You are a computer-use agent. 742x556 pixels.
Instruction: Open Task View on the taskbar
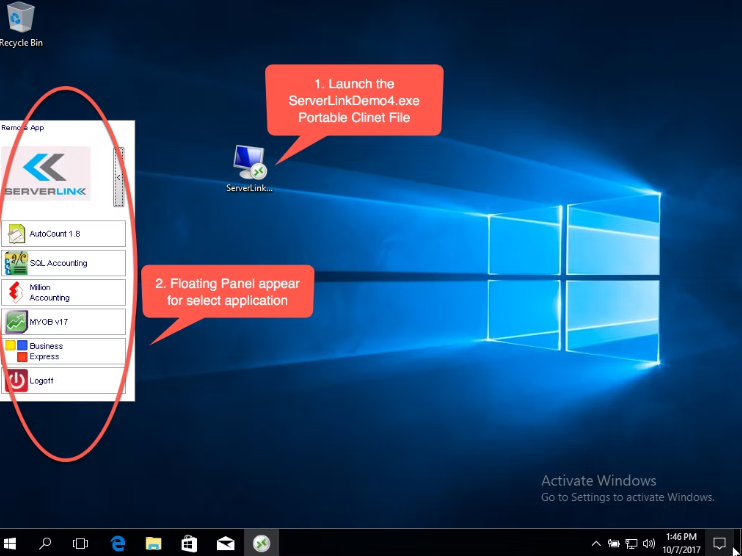[80, 543]
